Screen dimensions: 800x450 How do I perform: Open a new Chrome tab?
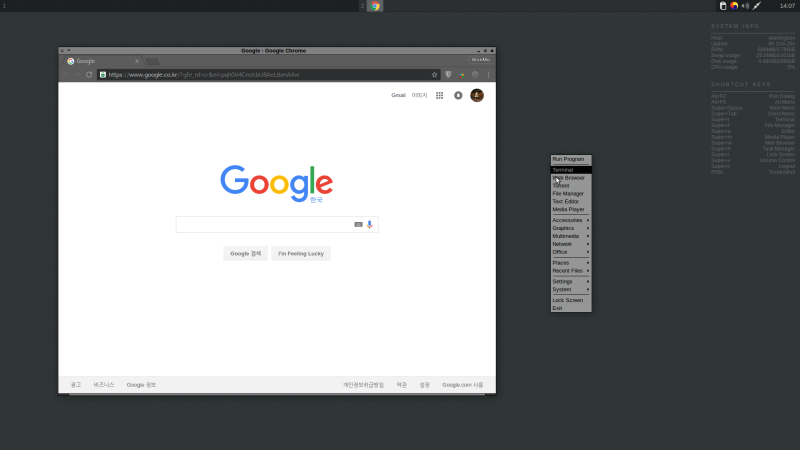coord(152,61)
